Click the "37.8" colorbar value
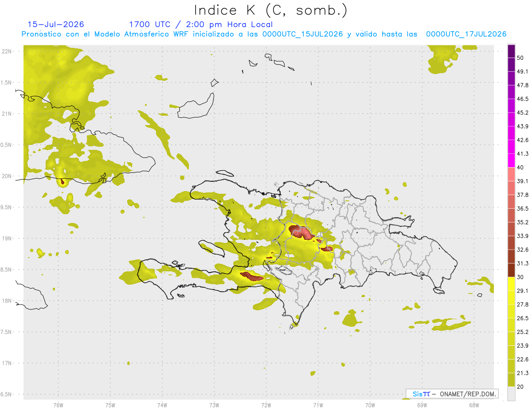 (523, 195)
